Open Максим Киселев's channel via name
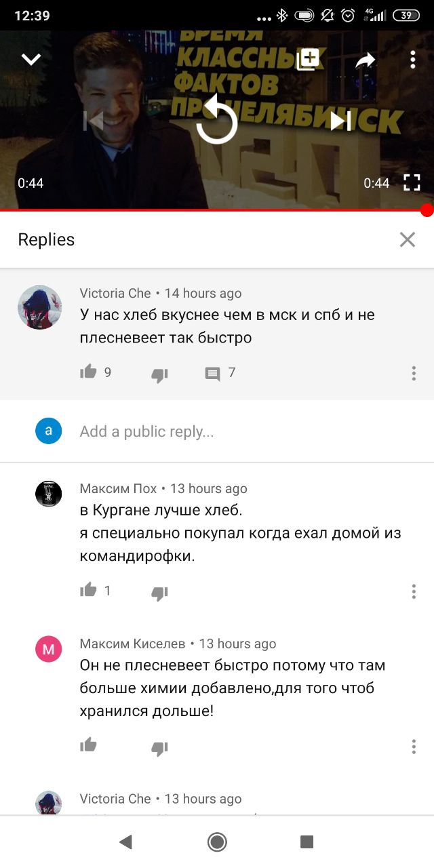 (132, 644)
